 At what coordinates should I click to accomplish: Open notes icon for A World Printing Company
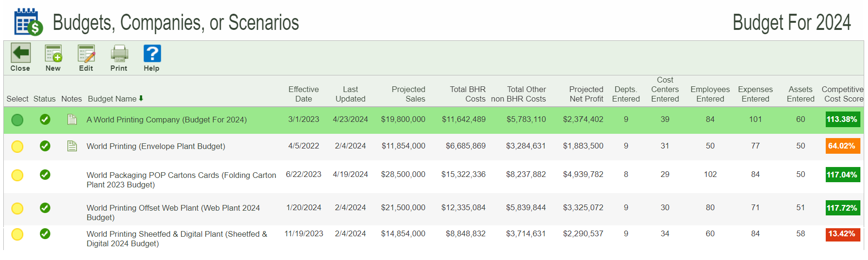point(72,120)
